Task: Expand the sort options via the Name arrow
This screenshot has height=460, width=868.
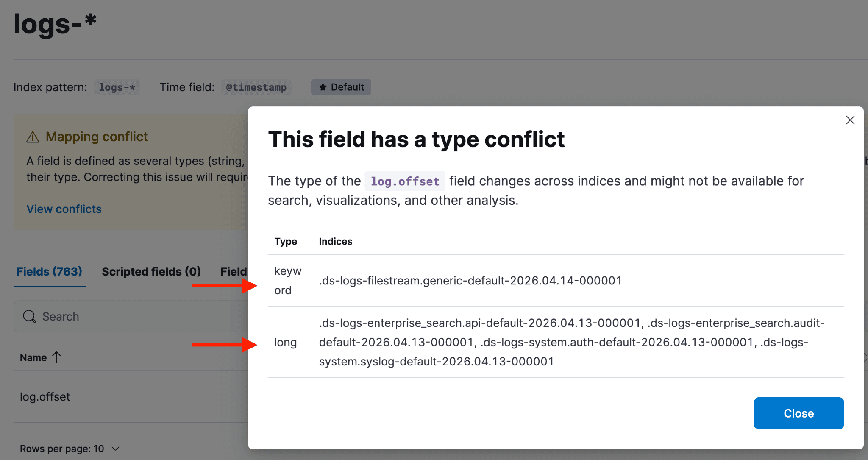Action: coord(57,357)
